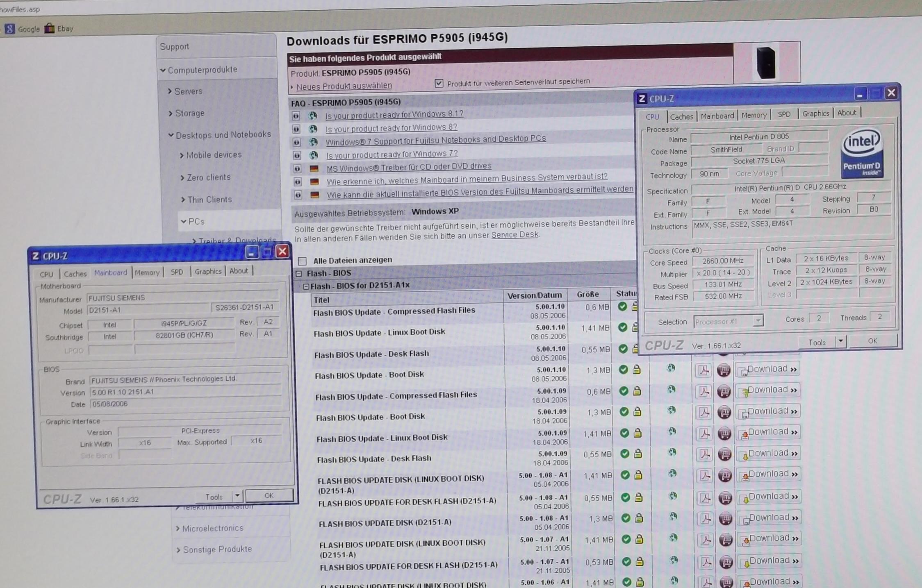Switch to Memory tab in CPU processor window
922x588 pixels.
tap(754, 115)
